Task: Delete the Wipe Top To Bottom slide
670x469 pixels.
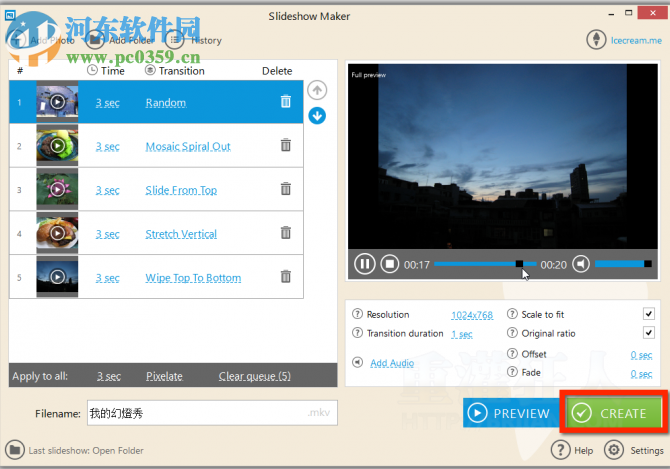Action: coord(285,277)
